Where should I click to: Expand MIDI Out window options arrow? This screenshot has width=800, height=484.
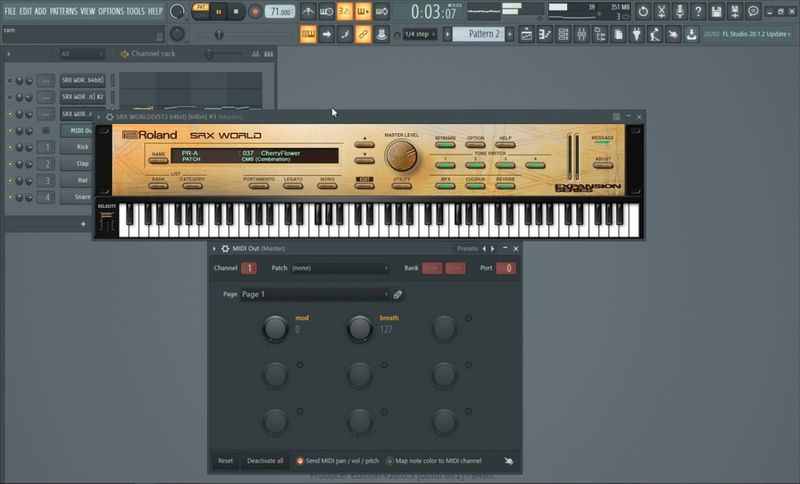coord(214,248)
